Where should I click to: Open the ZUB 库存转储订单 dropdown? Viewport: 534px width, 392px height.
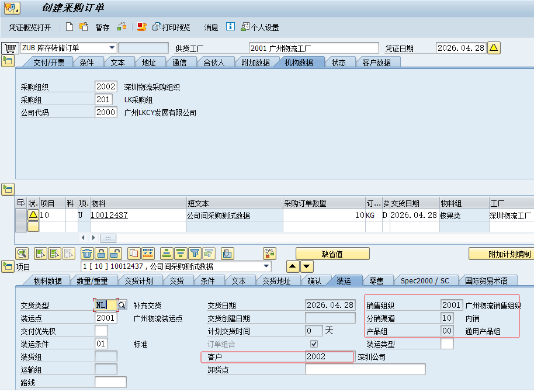pyautogui.click(x=112, y=48)
